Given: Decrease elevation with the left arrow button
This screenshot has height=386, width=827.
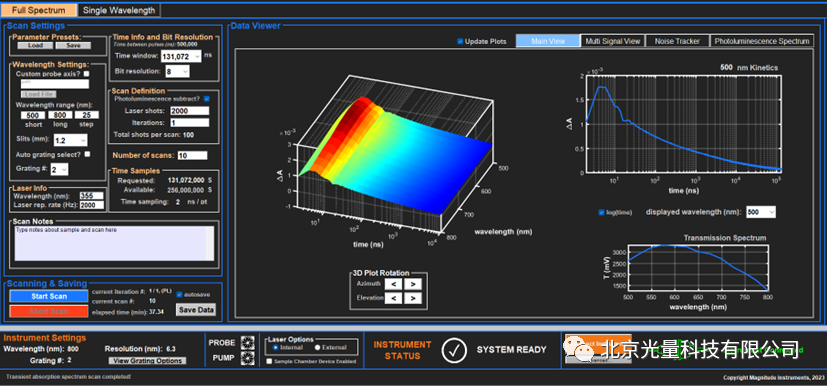Looking at the screenshot, I should point(393,298).
